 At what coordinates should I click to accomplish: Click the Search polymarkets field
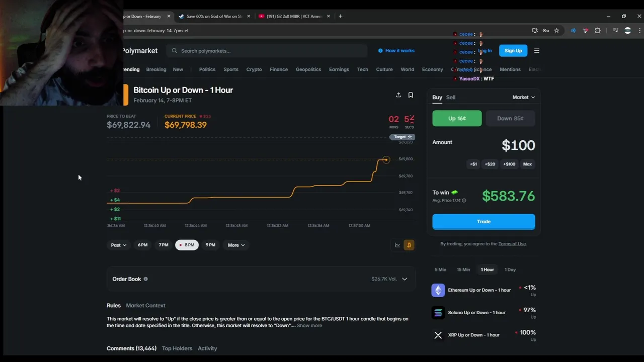[268, 51]
